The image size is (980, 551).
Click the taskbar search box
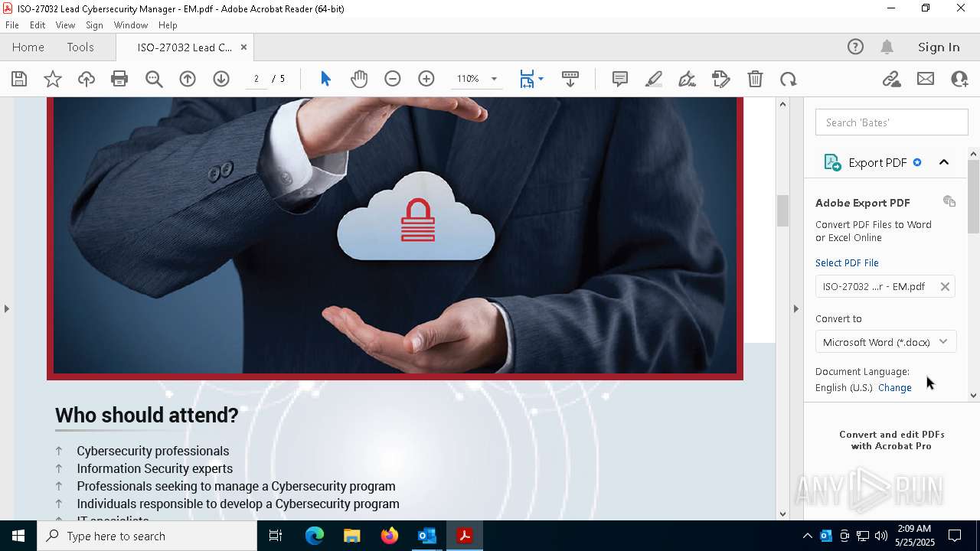[x=147, y=536]
